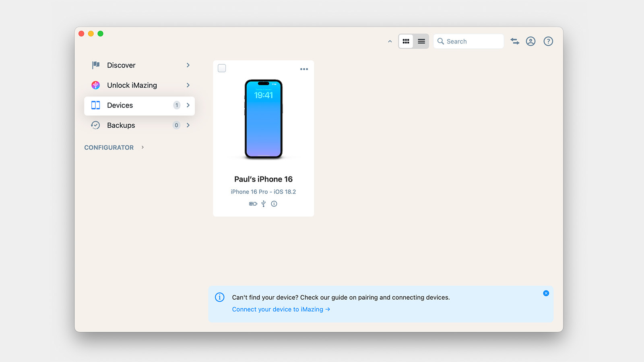Screen dimensions: 644x362
Task: Expand the CONFIGURATOR section chevron
Action: pos(142,147)
